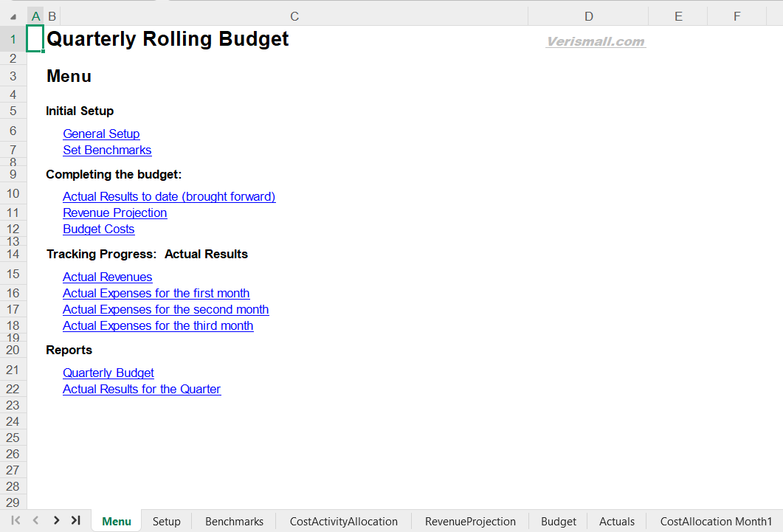Switch to RevenueProjection sheet tab
The width and height of the screenshot is (783, 532).
tap(470, 521)
